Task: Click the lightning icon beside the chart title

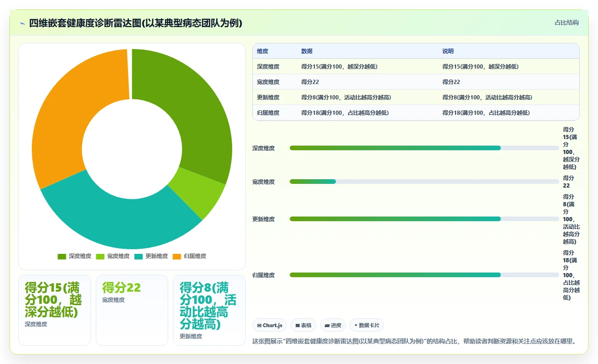Action: coord(22,23)
